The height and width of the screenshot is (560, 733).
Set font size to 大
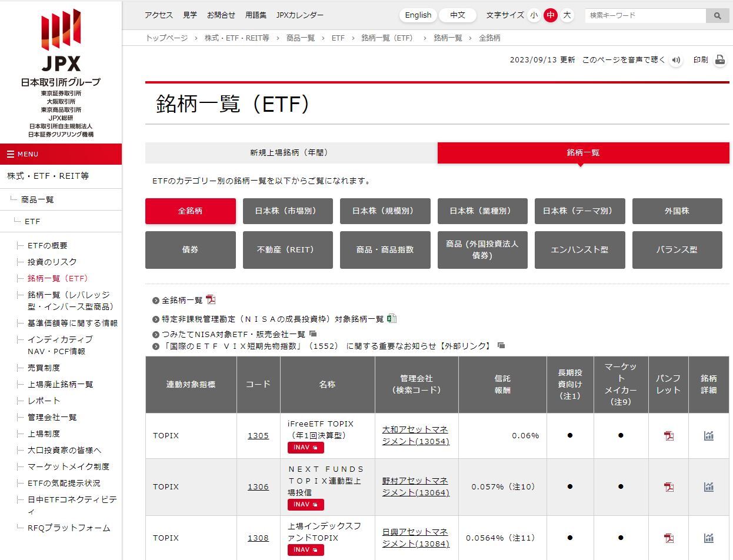coord(567,15)
